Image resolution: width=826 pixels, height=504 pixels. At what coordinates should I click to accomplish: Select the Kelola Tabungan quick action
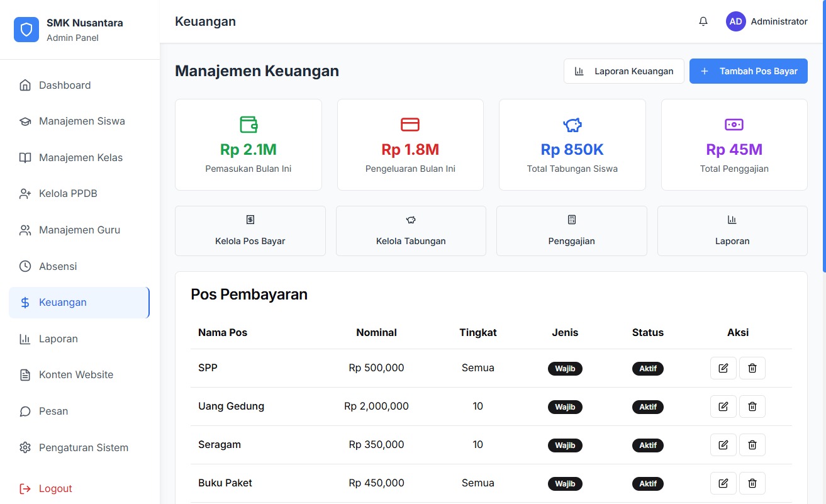click(411, 231)
